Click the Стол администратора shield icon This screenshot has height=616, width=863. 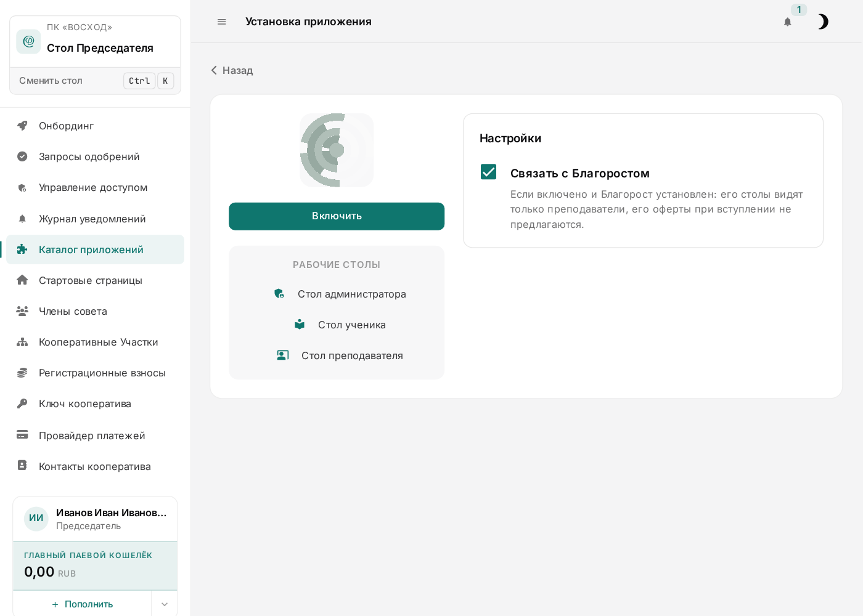[x=279, y=294]
